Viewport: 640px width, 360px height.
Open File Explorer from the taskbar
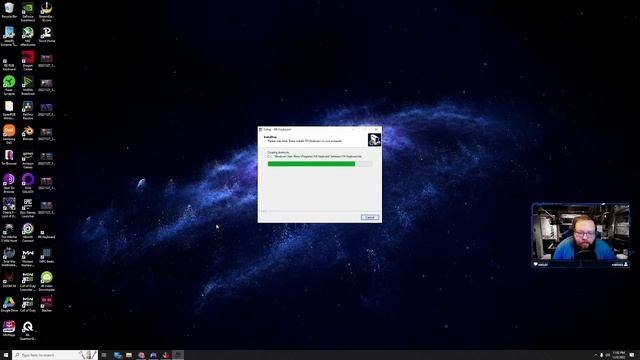point(129,355)
